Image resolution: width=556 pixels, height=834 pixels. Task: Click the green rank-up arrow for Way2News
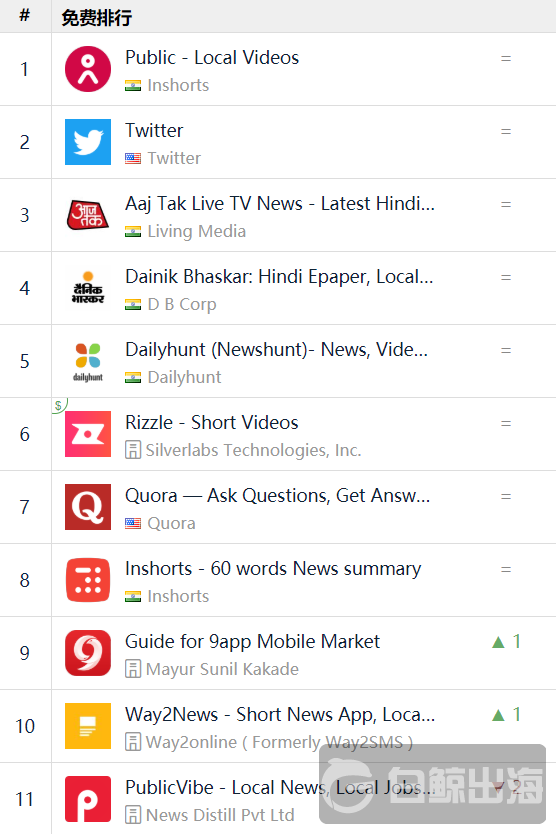[499, 715]
